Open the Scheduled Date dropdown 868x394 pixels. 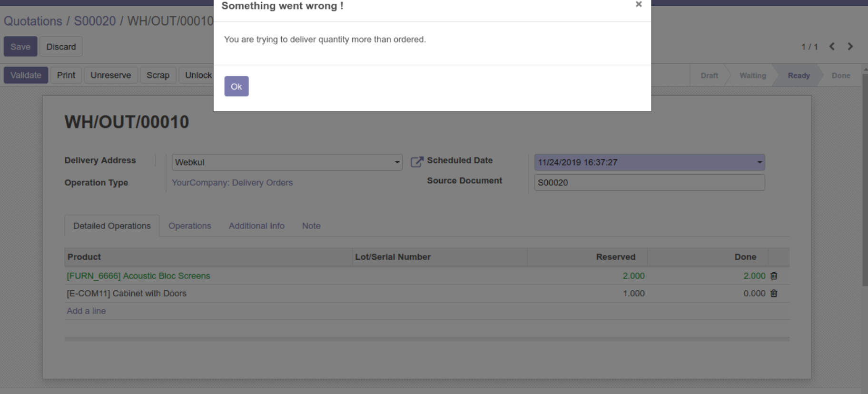(759, 162)
